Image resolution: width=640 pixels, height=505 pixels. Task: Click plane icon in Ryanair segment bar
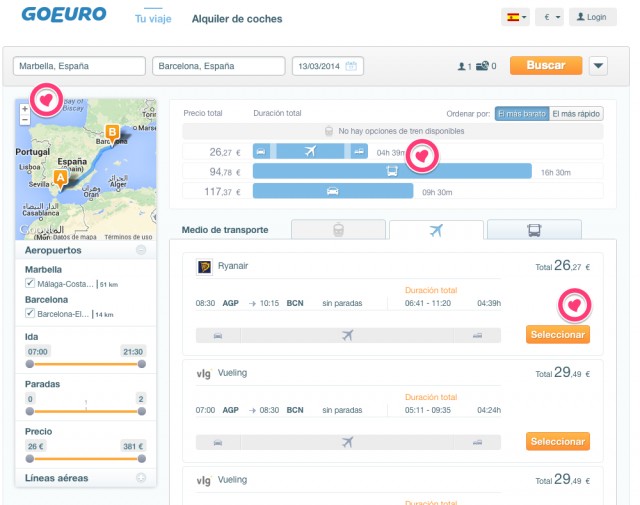[x=347, y=335]
